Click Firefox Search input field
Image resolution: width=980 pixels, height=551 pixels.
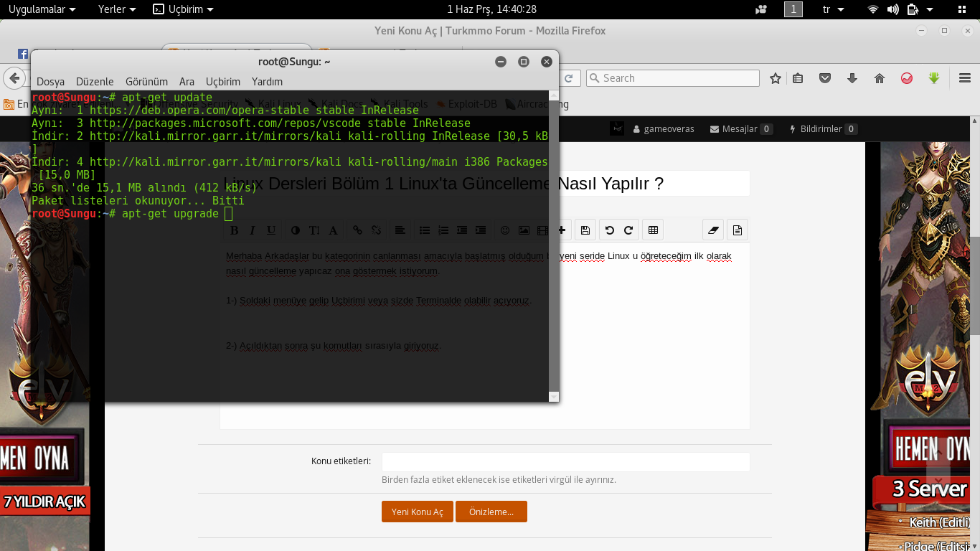tap(672, 78)
